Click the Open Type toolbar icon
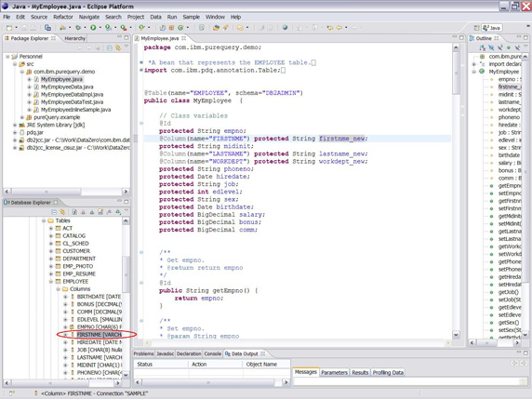Viewport: 532px width, 399px height. 216,28
